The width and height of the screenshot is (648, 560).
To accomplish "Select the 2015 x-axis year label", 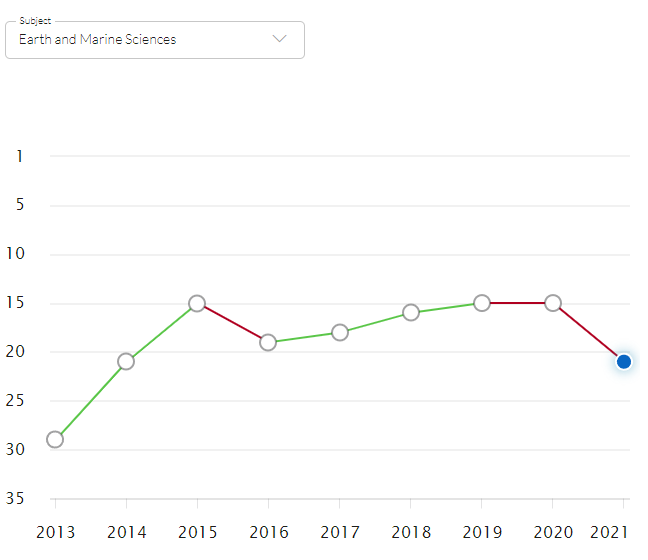I will tap(197, 531).
